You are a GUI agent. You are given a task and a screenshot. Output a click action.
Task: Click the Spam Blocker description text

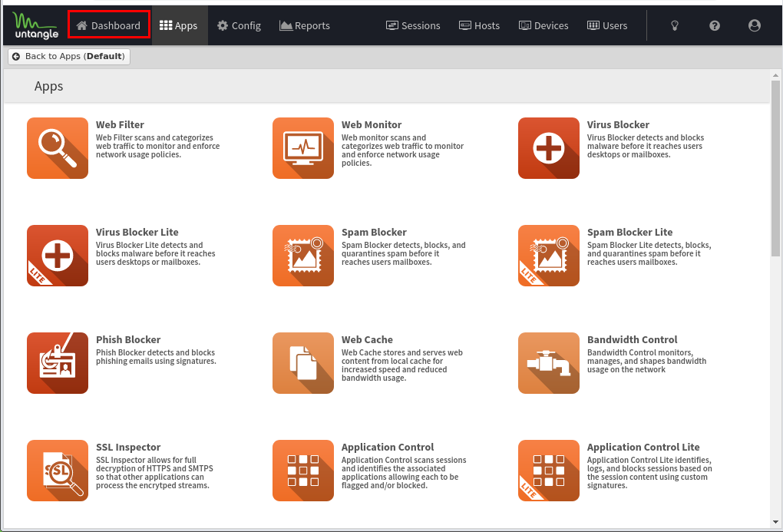click(404, 253)
